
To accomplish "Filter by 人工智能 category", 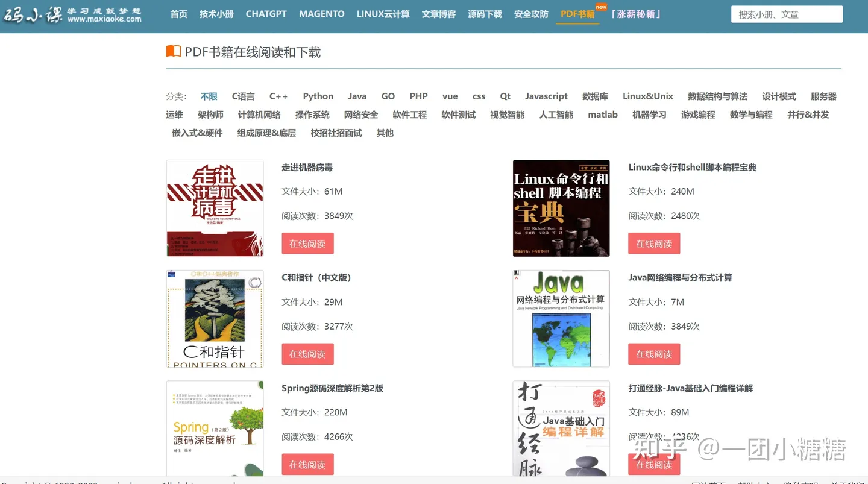I will 556,115.
